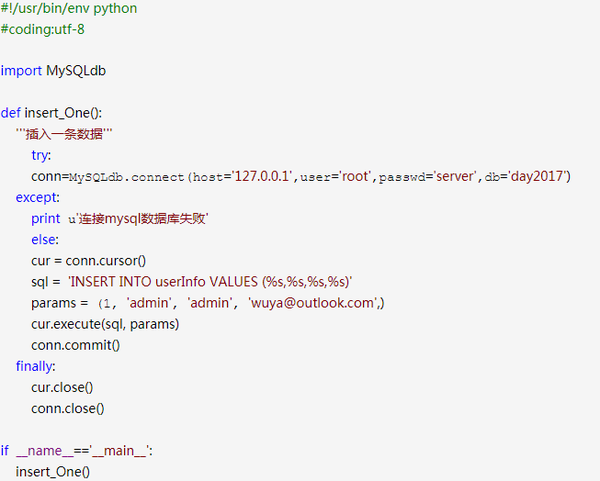
Task: Click the print statement with '连接mysql数据库失败'
Action: coord(120,219)
